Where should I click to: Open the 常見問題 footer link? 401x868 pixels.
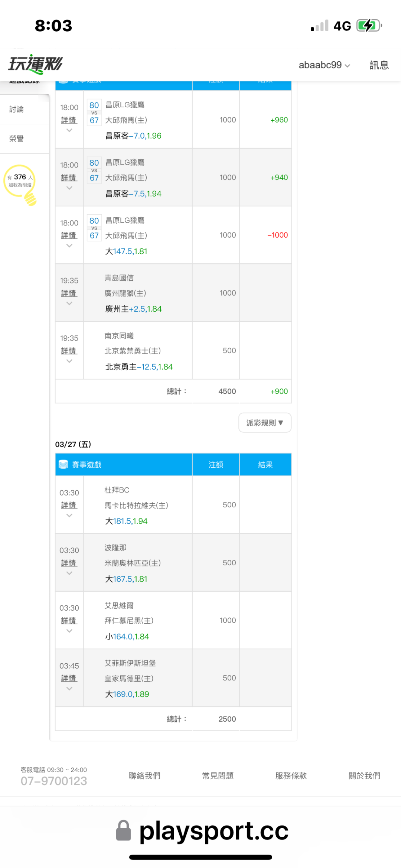(x=218, y=776)
